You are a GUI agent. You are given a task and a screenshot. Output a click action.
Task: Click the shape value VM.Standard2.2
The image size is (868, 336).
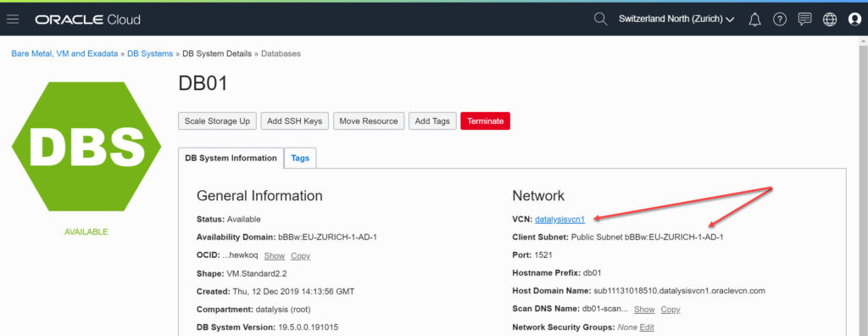pos(257,274)
